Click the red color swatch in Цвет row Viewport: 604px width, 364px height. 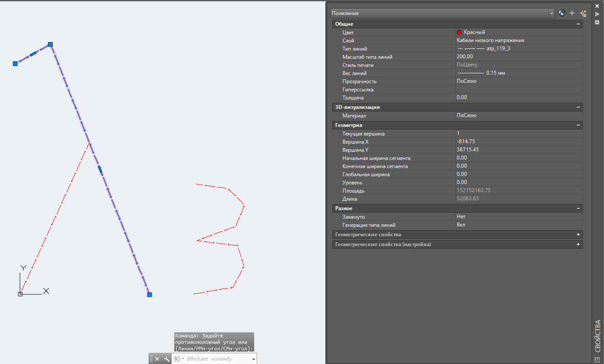point(459,32)
